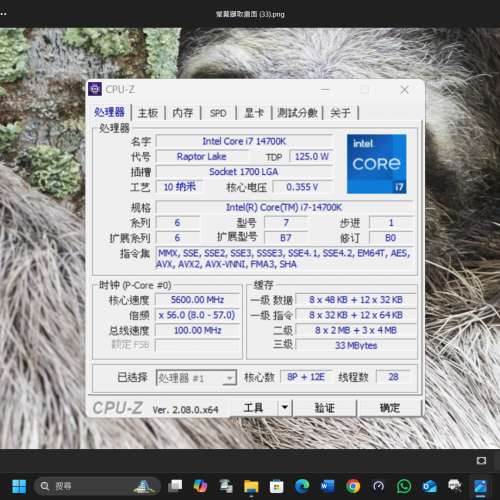Switch to the 显卡 (Graphics) tab
Viewport: 500px width, 500px height.
(254, 113)
